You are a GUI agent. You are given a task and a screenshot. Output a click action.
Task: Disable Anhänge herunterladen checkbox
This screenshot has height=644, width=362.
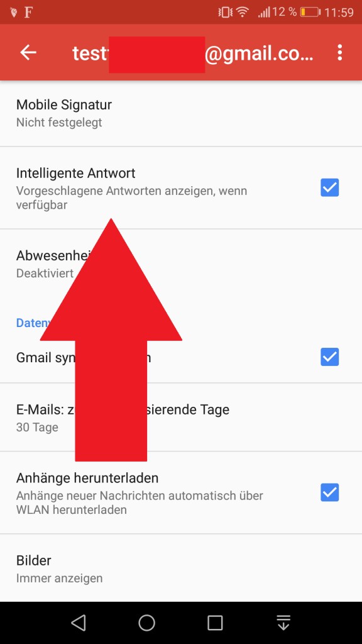(329, 492)
